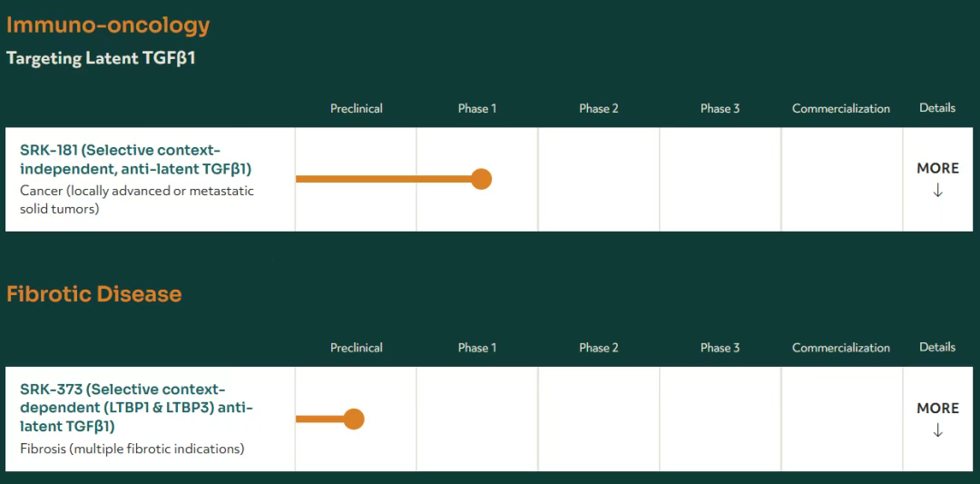Click the SRK-181 progress endpoint dot
Viewport: 980px width, 484px height.
point(481,179)
